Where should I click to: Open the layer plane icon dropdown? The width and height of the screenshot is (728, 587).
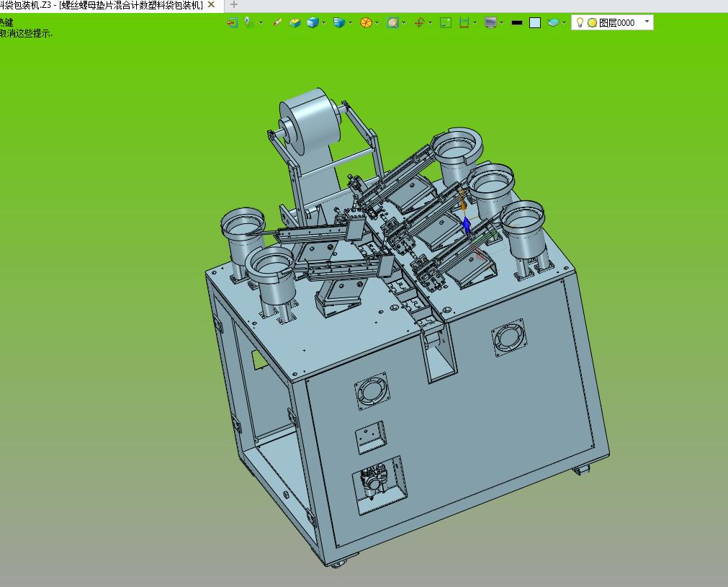[564, 23]
